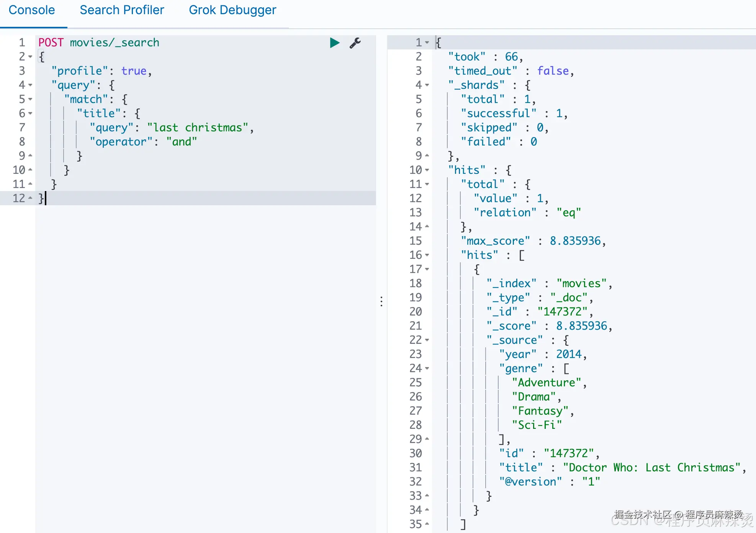Click the three-dot panel resize handle
Screen dimensions: 756x533
(381, 301)
